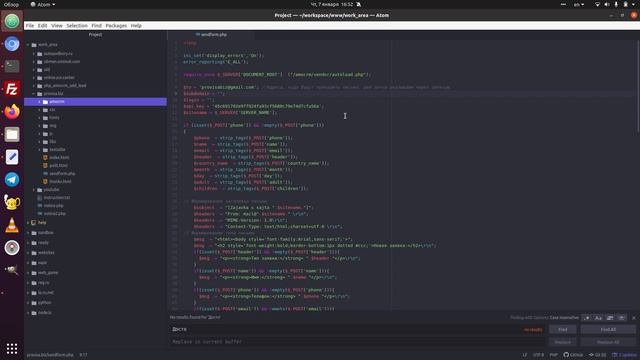This screenshot has height=360, width=640.
Task: Expand the websites project folder chevron
Action: point(28,253)
